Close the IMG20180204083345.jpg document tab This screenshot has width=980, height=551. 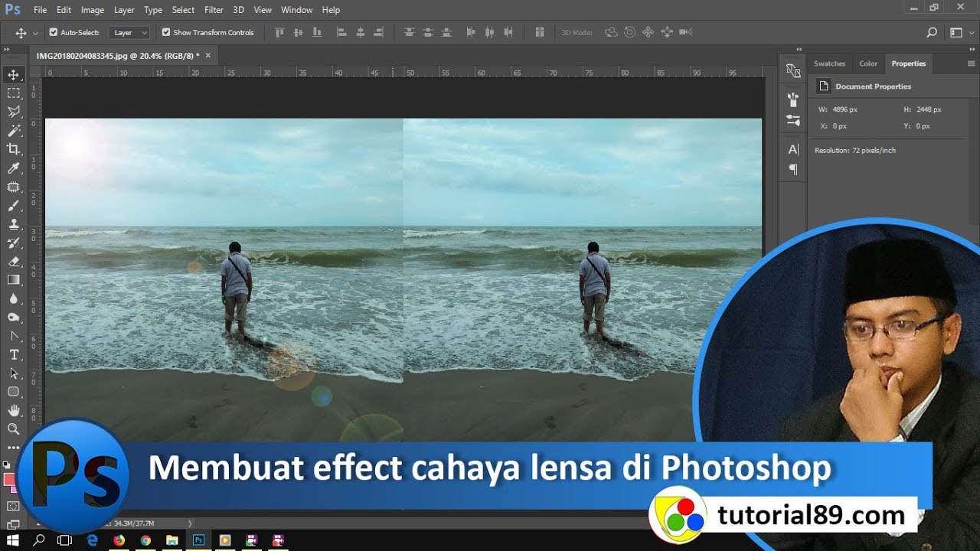(207, 55)
